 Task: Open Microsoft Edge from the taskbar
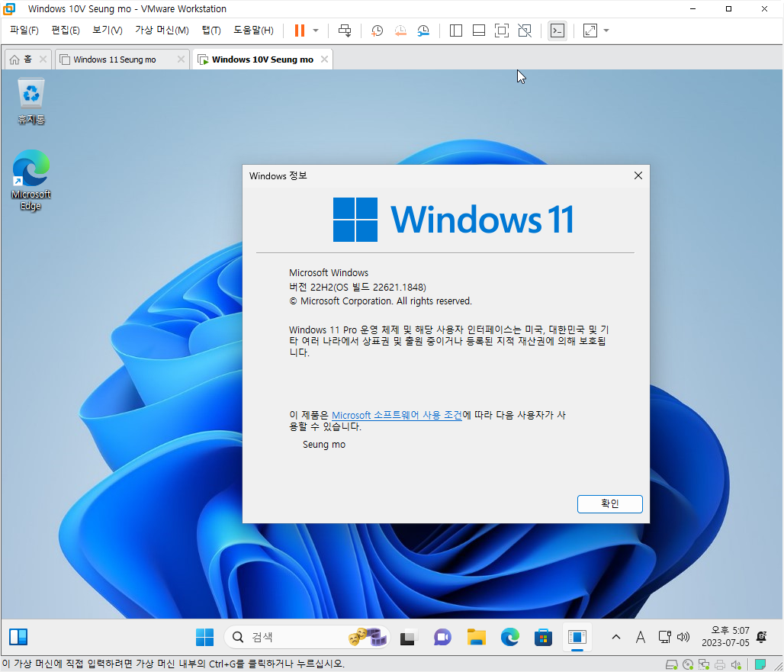(x=509, y=637)
